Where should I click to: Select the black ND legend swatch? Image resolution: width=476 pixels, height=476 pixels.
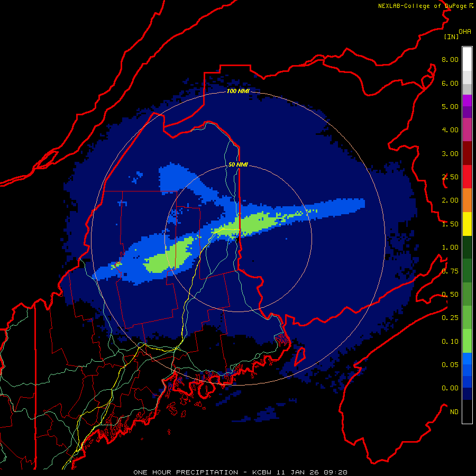click(467, 411)
